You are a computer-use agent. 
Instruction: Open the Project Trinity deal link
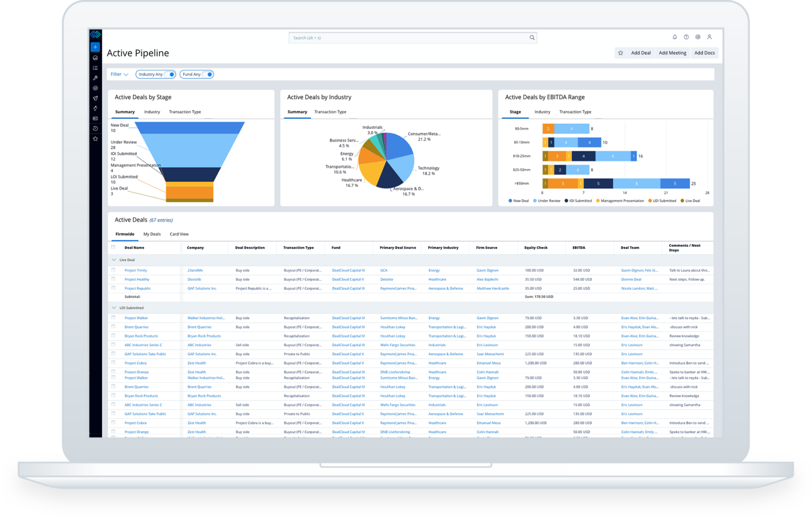(136, 270)
